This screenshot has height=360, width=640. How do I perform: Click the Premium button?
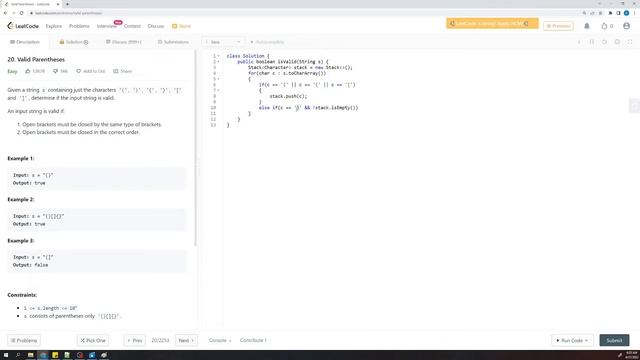[558, 26]
